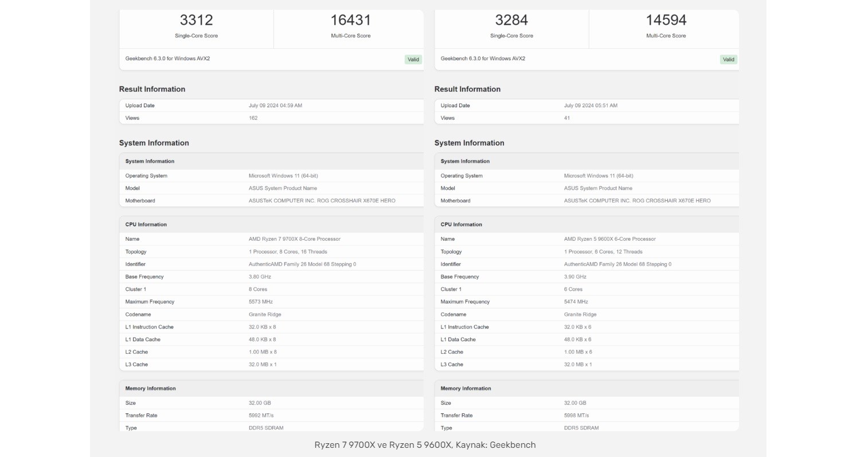Click the Codename label in the Ryzen 7 9700X table
The width and height of the screenshot is (868, 457).
pos(138,315)
